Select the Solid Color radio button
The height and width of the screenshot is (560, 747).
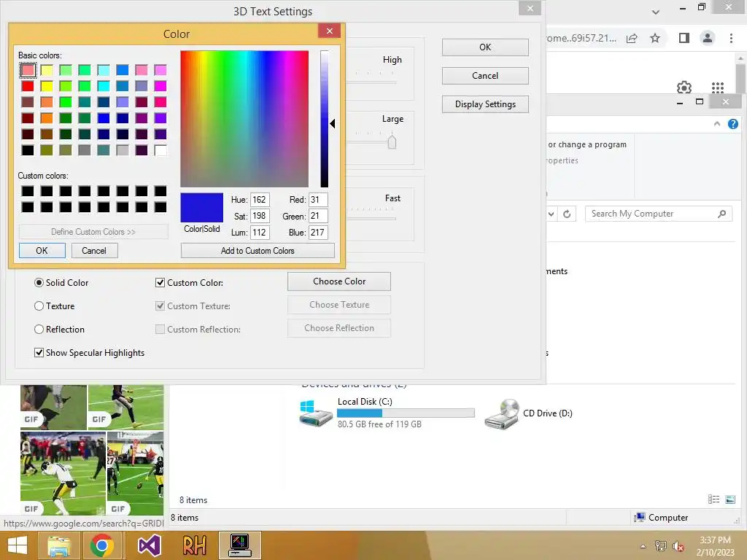[39, 282]
